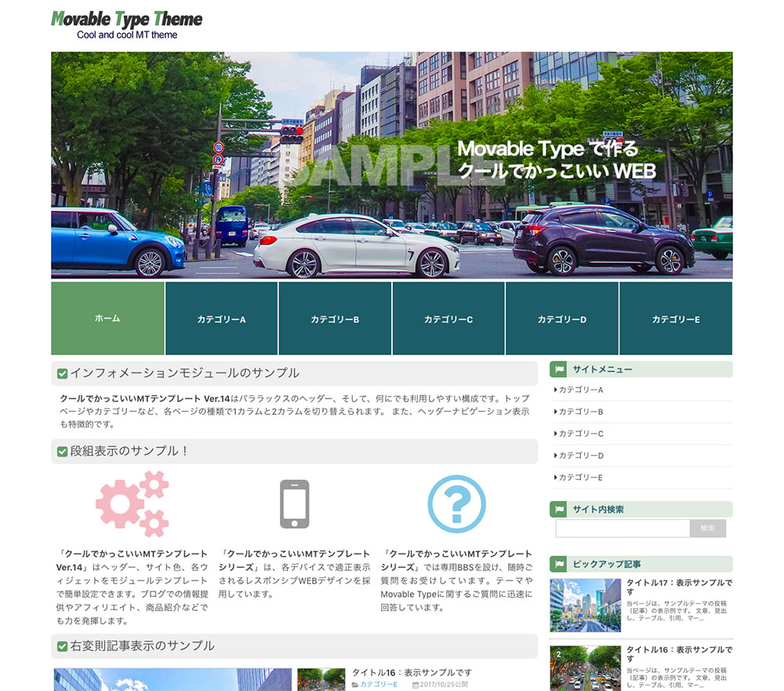Click the heading text 右変則記事表示のサンプル

point(143,646)
